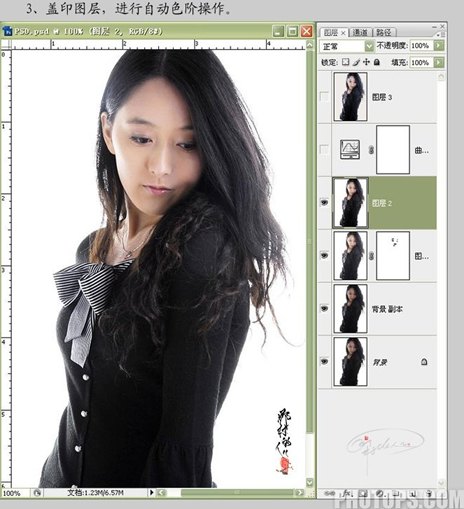Screen dimensions: 464x509
Task: Show 图层 3 visibility box
Action: pos(324,97)
